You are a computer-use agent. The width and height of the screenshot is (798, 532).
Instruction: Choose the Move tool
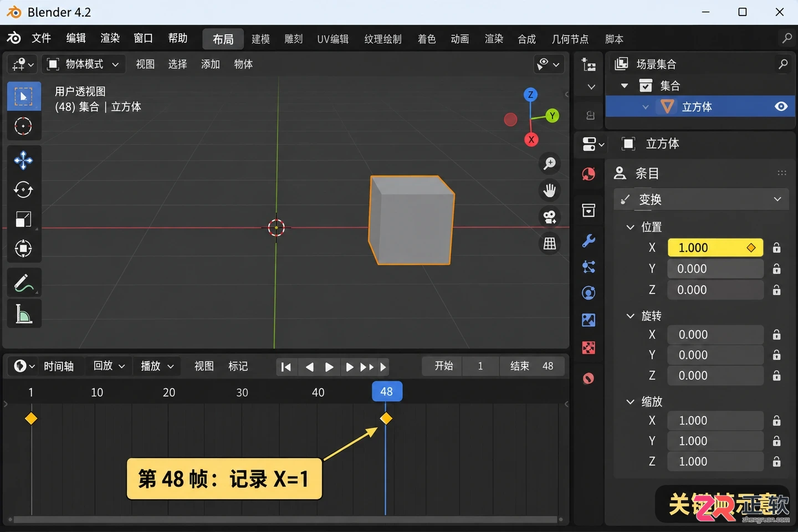pos(23,161)
